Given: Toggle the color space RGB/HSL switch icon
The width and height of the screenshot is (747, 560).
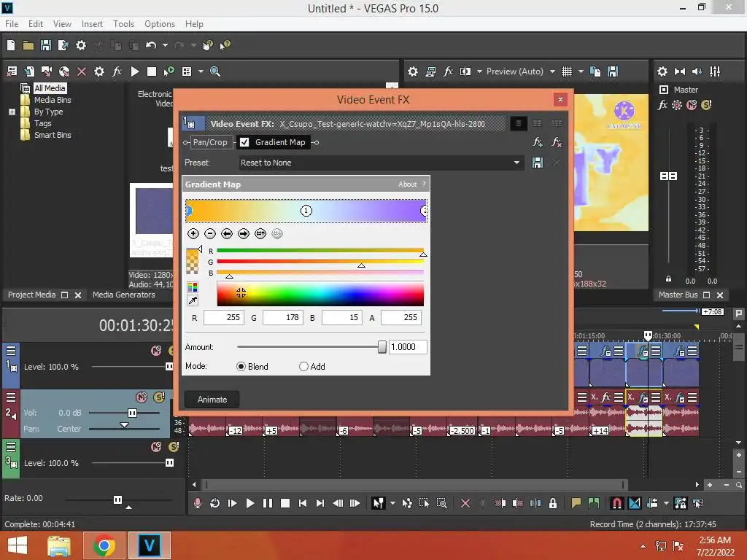Looking at the screenshot, I should [x=193, y=287].
